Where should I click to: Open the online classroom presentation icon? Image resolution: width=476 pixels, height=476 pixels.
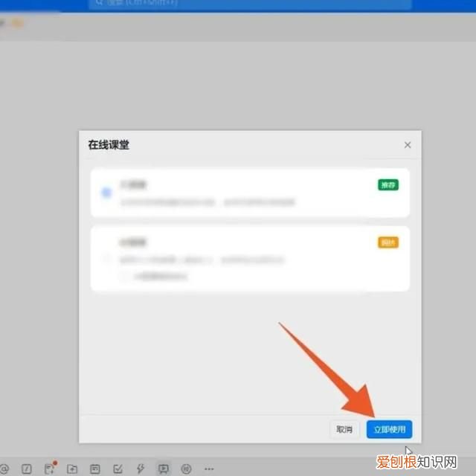coord(163,469)
